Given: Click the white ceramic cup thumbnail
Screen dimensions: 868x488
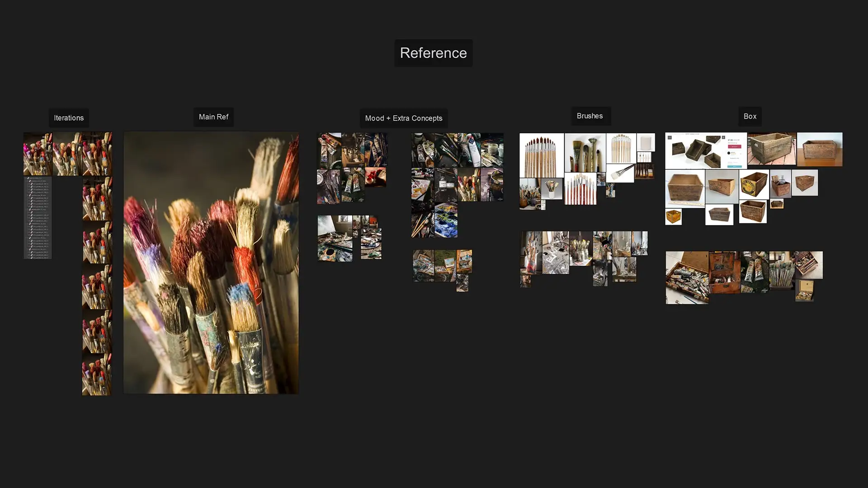Looking at the screenshot, I should pyautogui.click(x=645, y=142).
